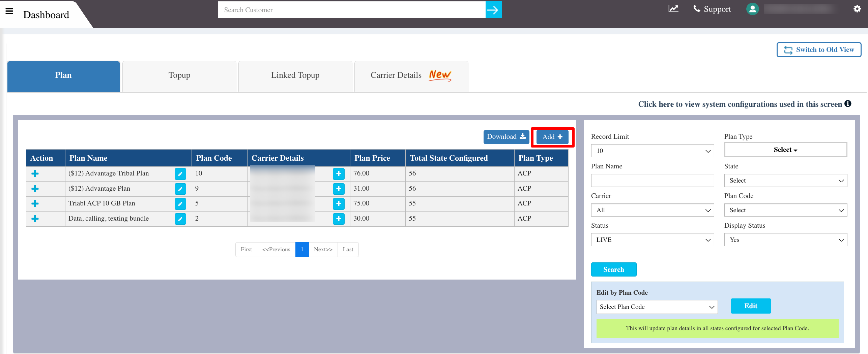868x354 pixels.
Task: Open the Carrier dropdown showing All
Action: pos(652,210)
